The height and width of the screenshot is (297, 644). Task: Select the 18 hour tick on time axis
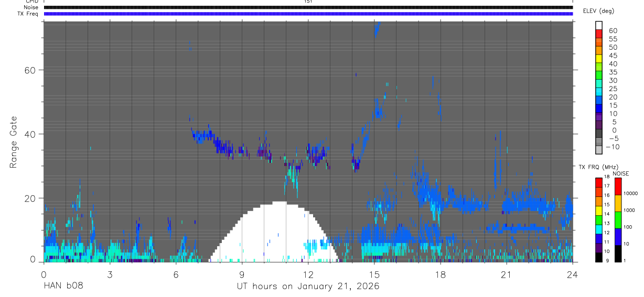pos(440,274)
